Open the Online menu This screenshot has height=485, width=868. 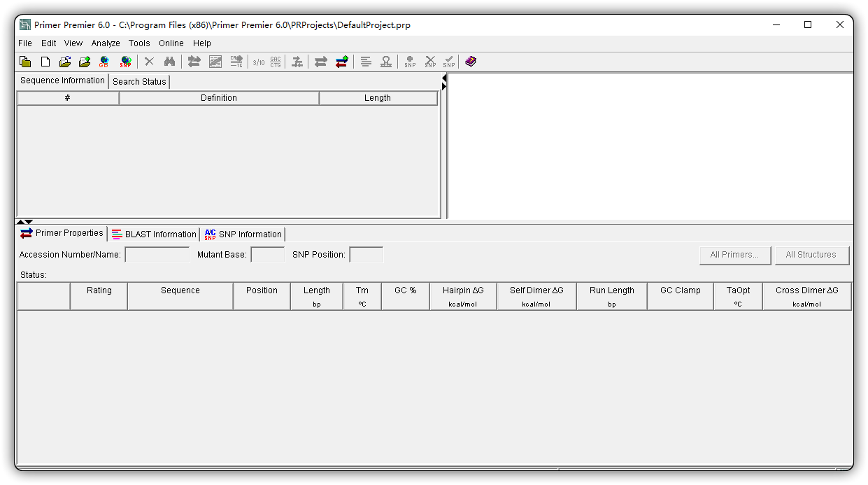171,43
